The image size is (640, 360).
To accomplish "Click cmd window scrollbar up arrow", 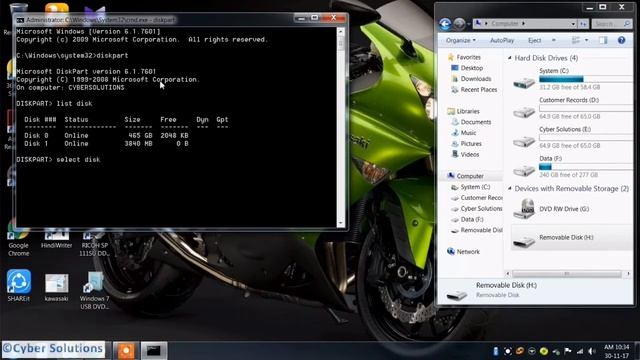I will [341, 31].
